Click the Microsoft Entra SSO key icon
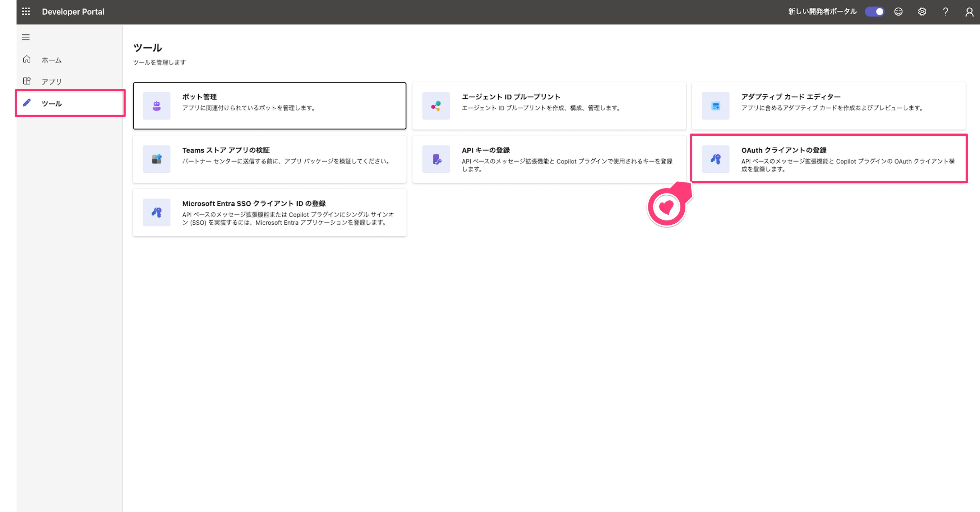The width and height of the screenshot is (980, 512). click(156, 212)
